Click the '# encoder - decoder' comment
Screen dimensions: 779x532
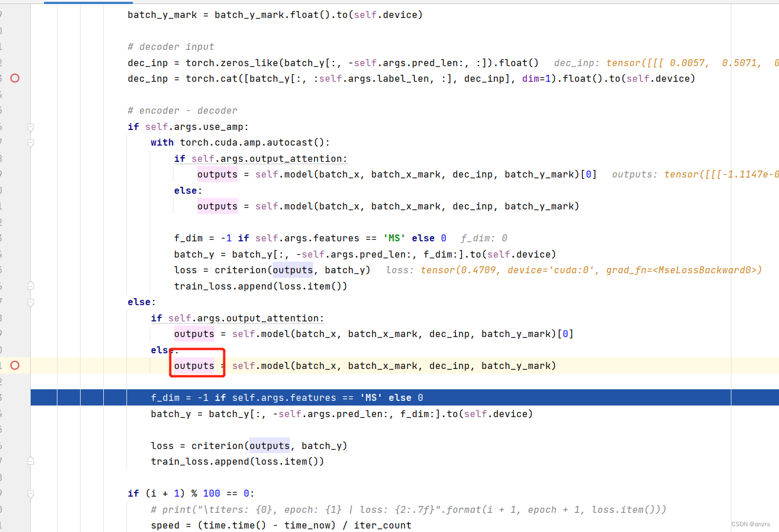[x=183, y=111]
